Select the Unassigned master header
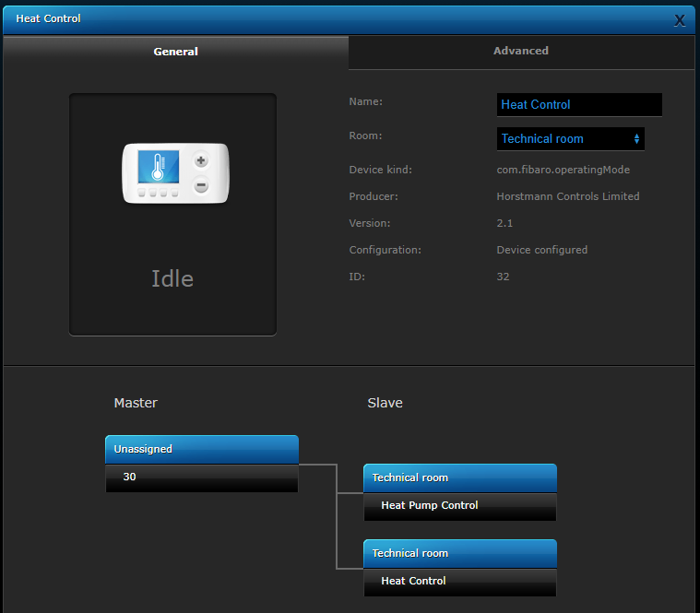This screenshot has width=700, height=613. [202, 449]
